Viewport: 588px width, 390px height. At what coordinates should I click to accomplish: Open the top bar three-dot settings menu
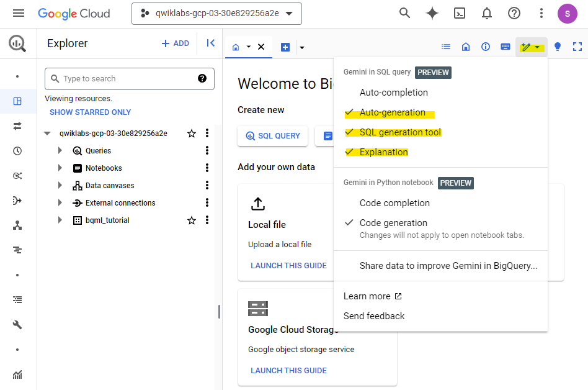point(541,14)
